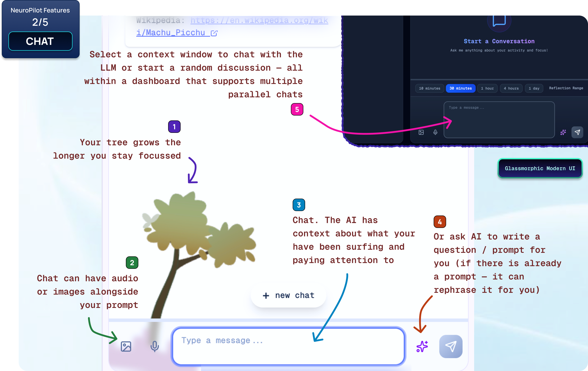Click the microphone icon in dark chat panel
Viewport: 588px width, 371px height.
435,132
